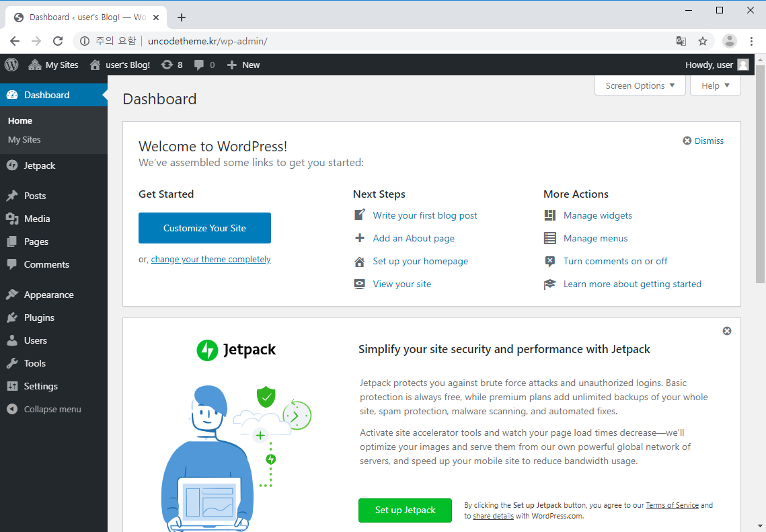The height and width of the screenshot is (532, 766).
Task: Click the WordPress logo in admin bar
Action: 11,65
